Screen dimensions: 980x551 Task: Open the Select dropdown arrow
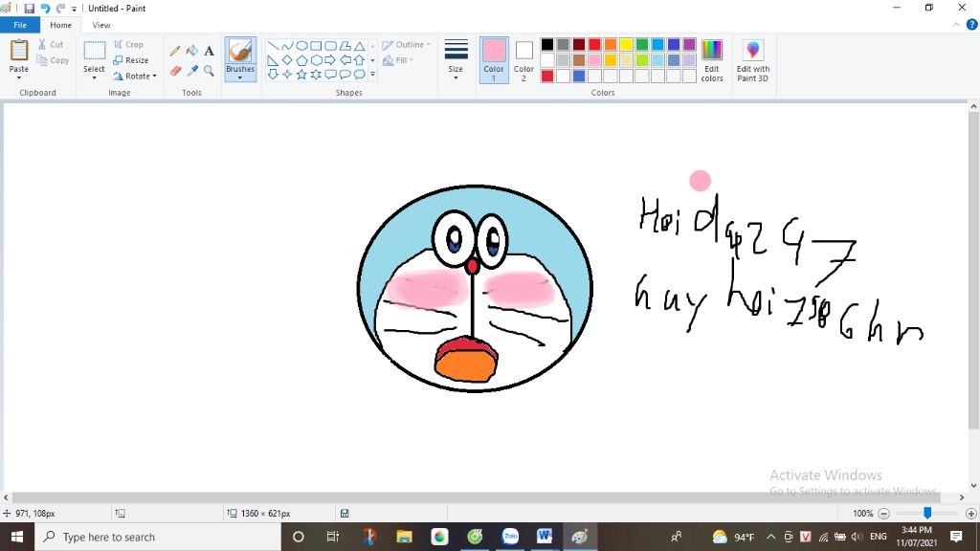[x=94, y=78]
